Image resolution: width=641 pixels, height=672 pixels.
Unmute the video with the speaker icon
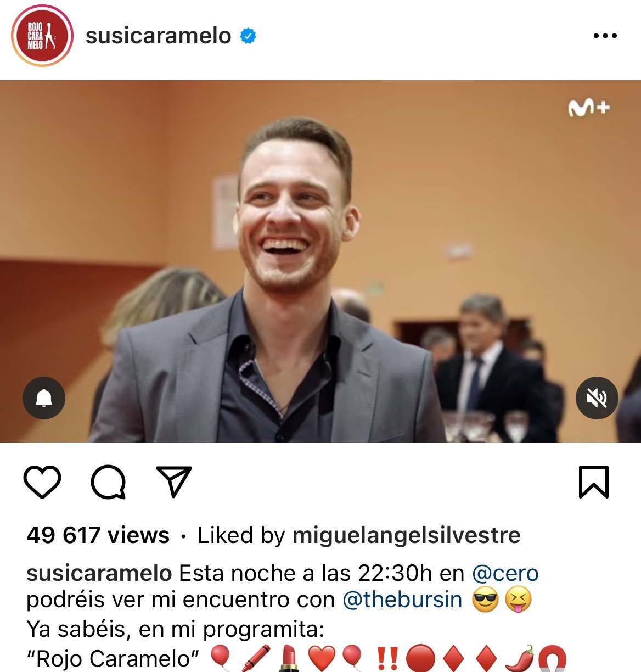click(x=597, y=398)
